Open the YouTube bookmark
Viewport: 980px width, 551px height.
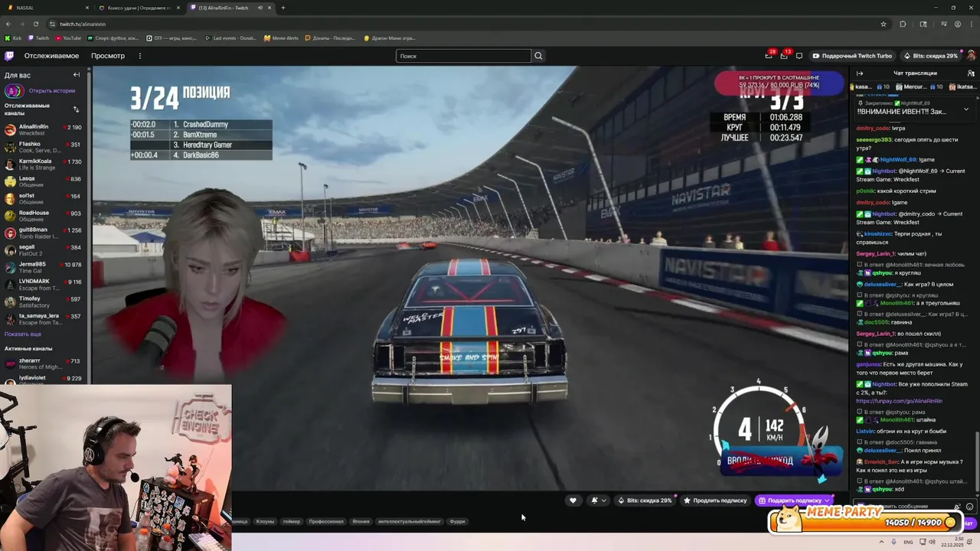68,37
